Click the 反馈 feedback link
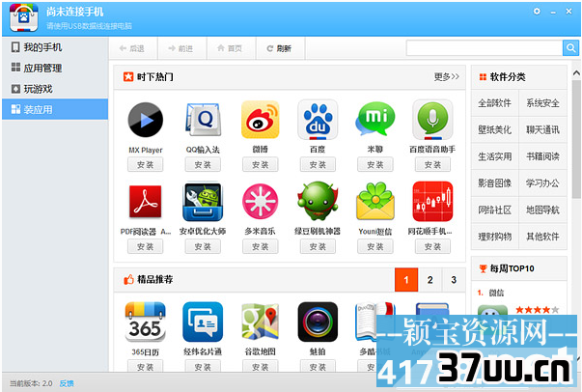The image size is (582, 392). point(67,383)
